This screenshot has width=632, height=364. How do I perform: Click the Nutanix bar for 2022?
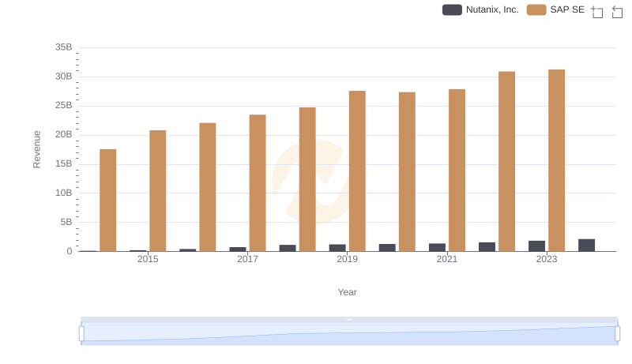point(487,247)
